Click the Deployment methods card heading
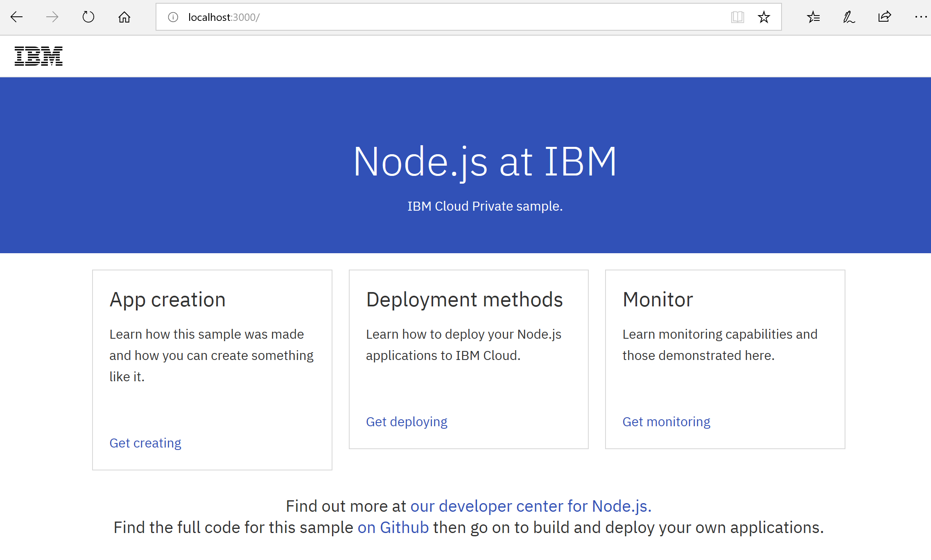 (464, 300)
